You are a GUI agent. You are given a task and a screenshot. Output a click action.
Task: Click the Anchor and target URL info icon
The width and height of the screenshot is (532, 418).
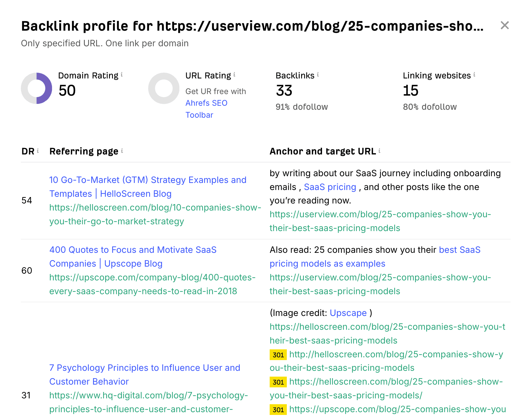click(x=379, y=150)
